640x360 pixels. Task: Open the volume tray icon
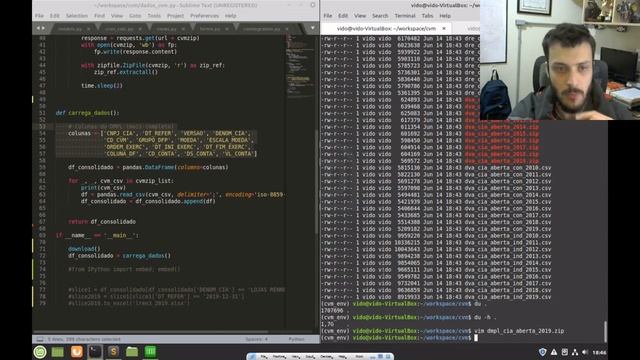585,352
